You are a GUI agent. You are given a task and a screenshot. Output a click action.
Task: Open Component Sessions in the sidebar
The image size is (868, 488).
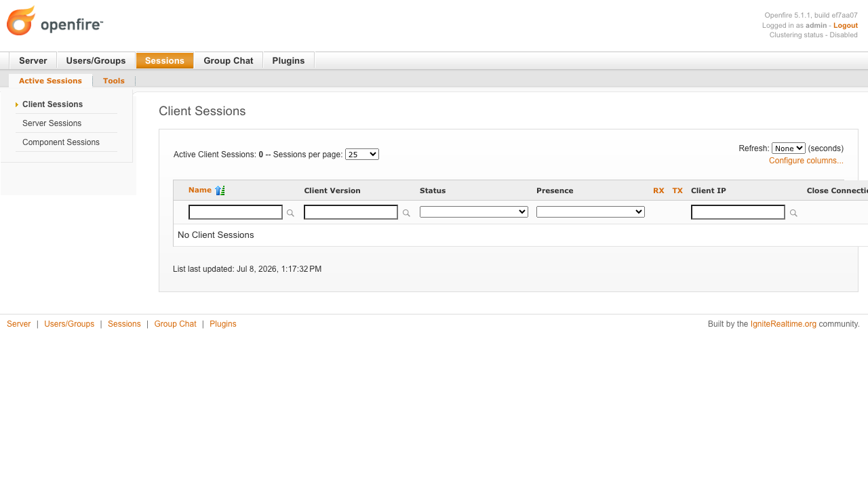61,142
